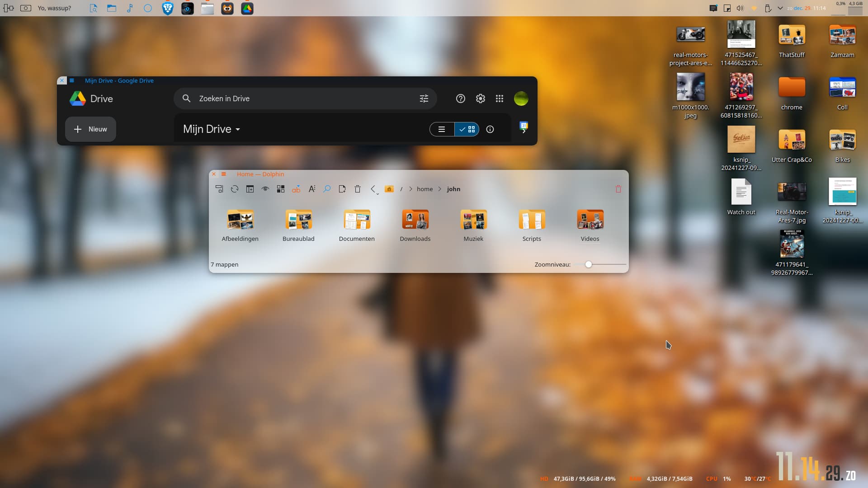
Task: Open Google Drive launcher in top panel
Action: [247, 8]
